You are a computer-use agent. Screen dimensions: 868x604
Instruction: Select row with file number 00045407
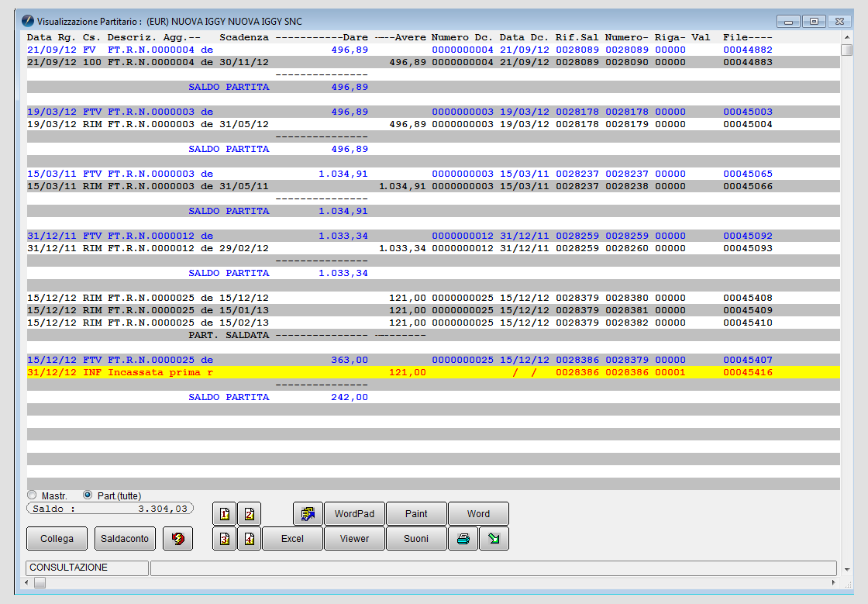[433, 360]
